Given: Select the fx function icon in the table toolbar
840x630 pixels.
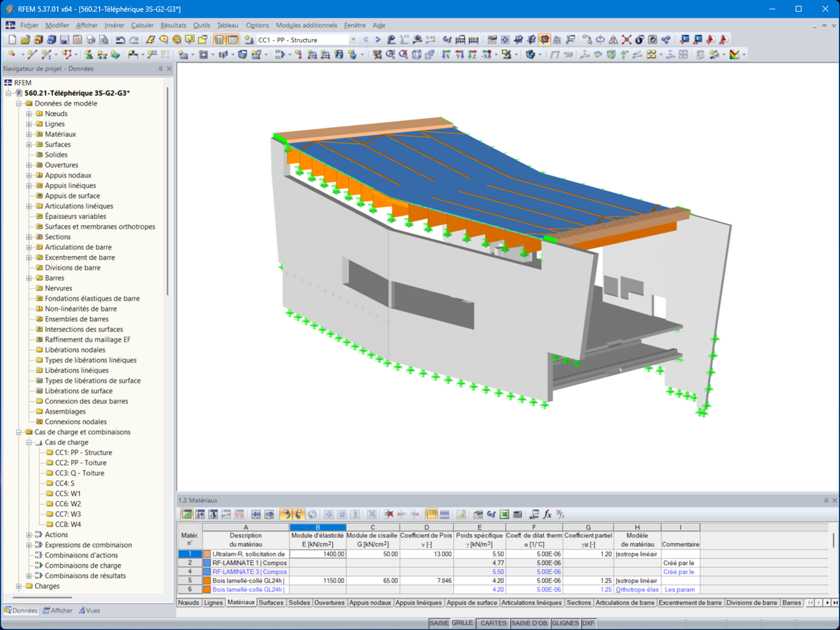Looking at the screenshot, I should coord(547,514).
